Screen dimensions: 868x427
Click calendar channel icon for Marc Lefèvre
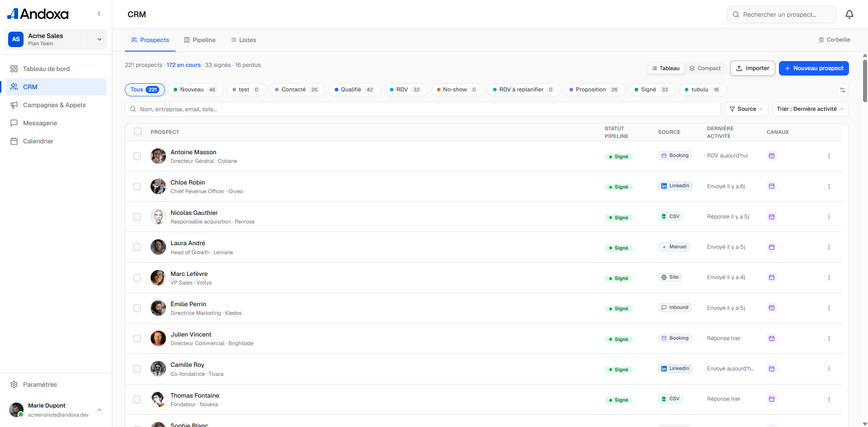tap(772, 277)
